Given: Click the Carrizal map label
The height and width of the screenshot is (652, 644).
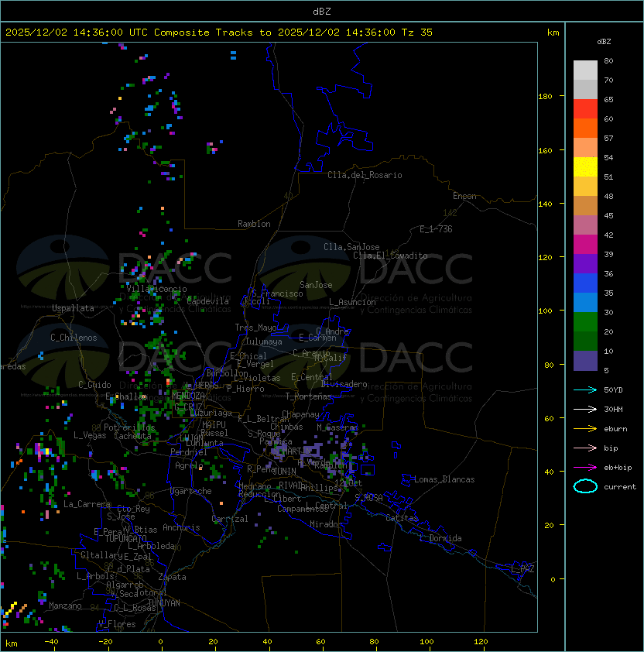Looking at the screenshot, I should tap(229, 519).
